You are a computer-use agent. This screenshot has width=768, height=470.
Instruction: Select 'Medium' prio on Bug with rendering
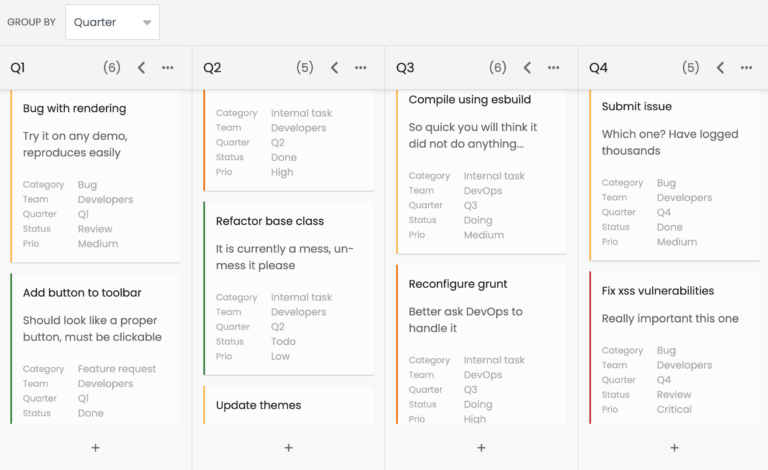click(x=97, y=243)
